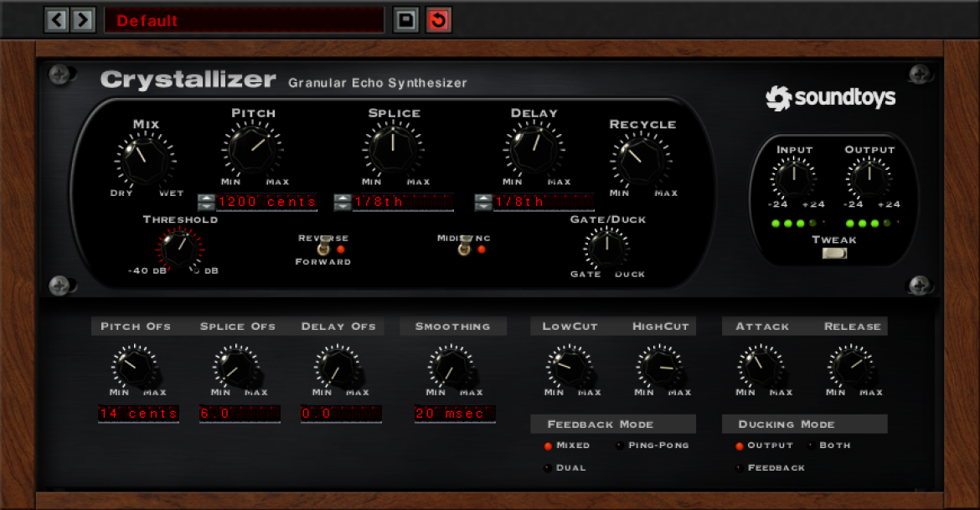
Task: Click the Recycle knob
Action: pyautogui.click(x=641, y=161)
